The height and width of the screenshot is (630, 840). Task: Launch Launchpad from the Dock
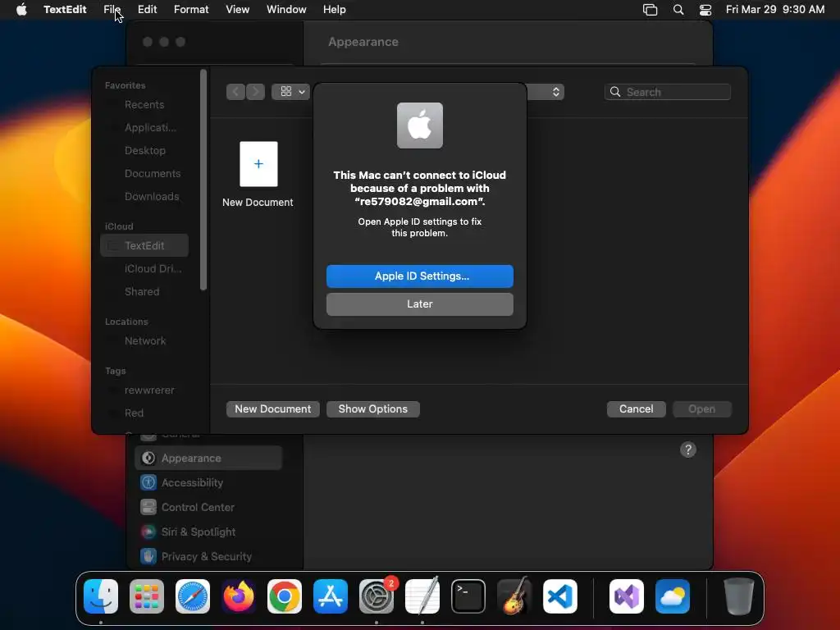click(147, 596)
